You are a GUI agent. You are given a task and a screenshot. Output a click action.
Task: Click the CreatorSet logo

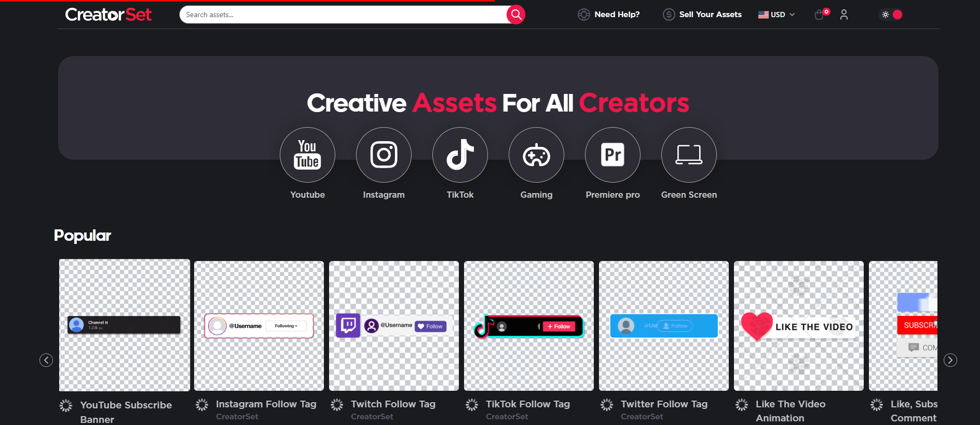pyautogui.click(x=108, y=15)
